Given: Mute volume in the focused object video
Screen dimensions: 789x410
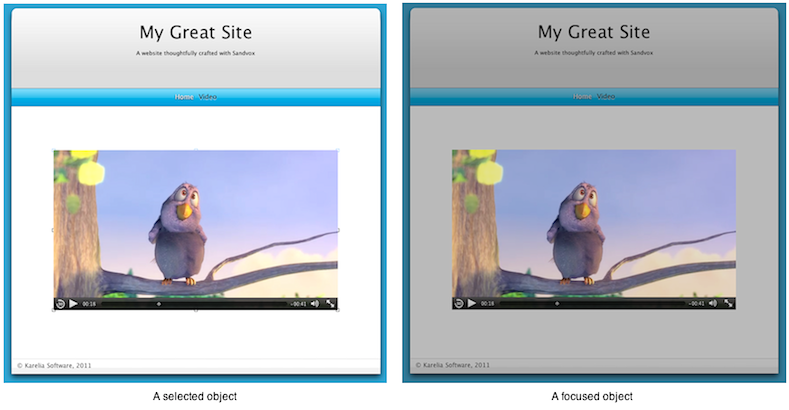Looking at the screenshot, I should coord(713,303).
